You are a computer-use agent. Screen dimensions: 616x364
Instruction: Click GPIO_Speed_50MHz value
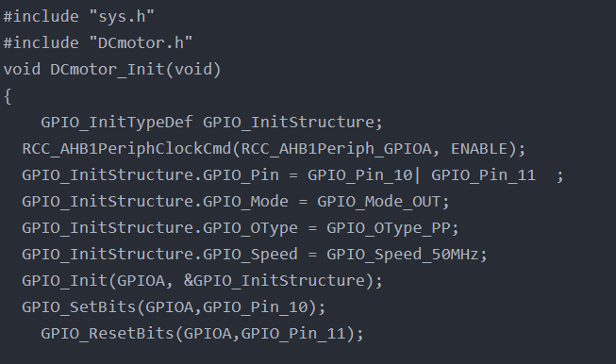(403, 255)
